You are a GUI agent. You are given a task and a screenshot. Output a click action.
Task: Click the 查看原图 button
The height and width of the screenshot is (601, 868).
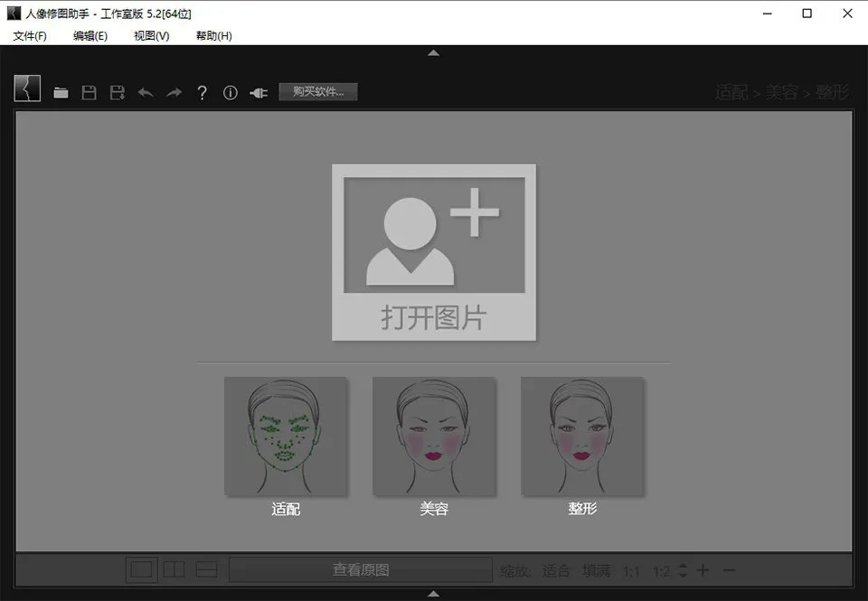[x=361, y=570]
